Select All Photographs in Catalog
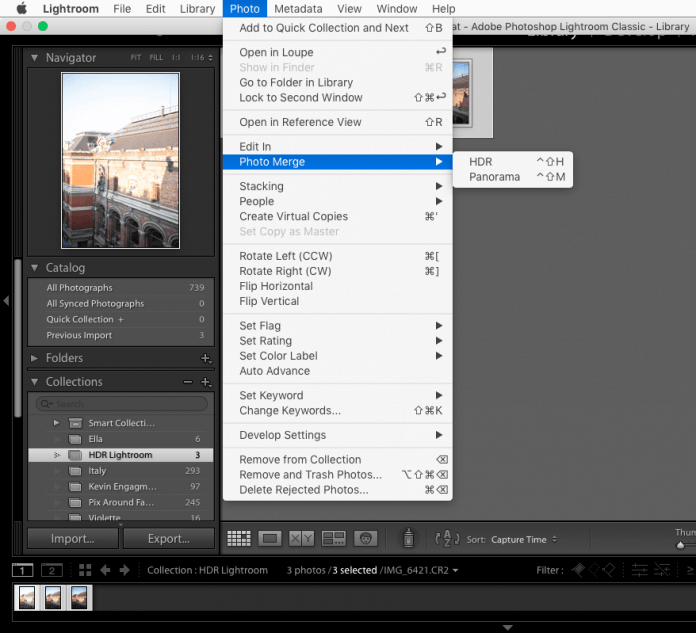This screenshot has width=696, height=633. point(121,288)
